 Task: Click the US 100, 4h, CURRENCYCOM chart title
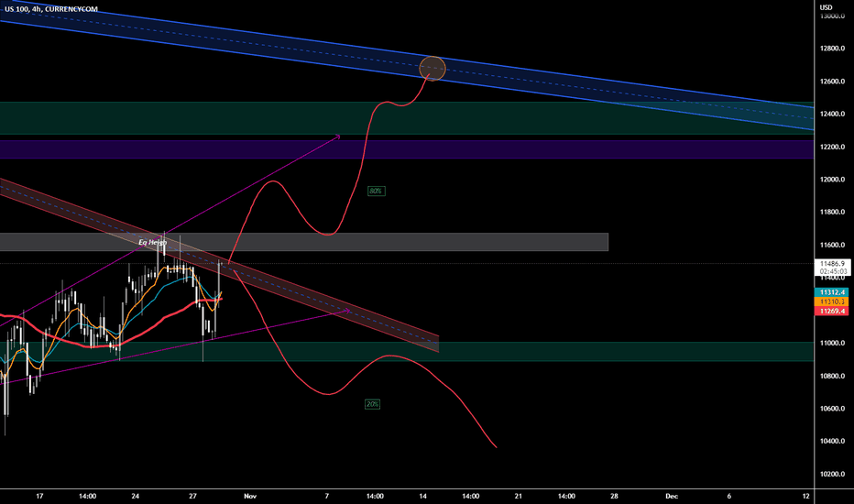point(51,9)
